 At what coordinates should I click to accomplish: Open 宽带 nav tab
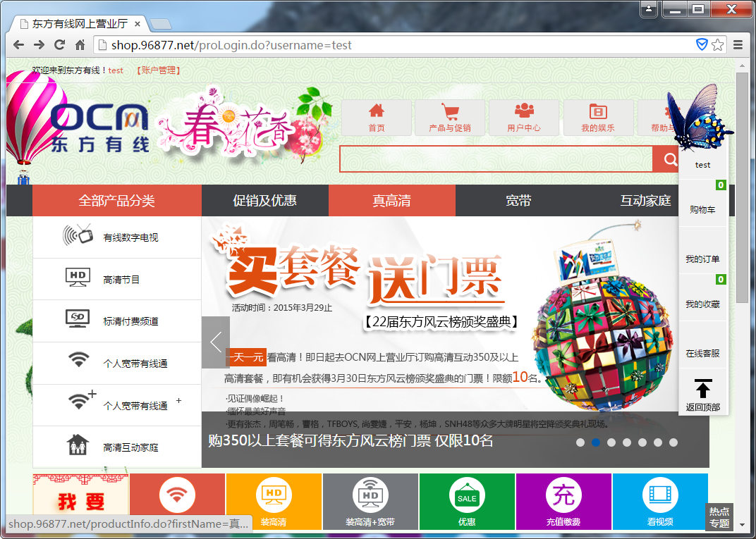coord(518,200)
